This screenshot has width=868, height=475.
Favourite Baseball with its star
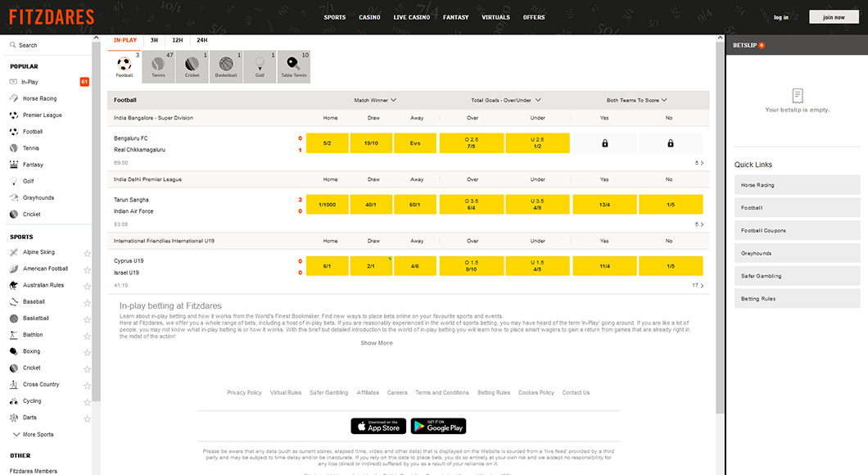(87, 303)
